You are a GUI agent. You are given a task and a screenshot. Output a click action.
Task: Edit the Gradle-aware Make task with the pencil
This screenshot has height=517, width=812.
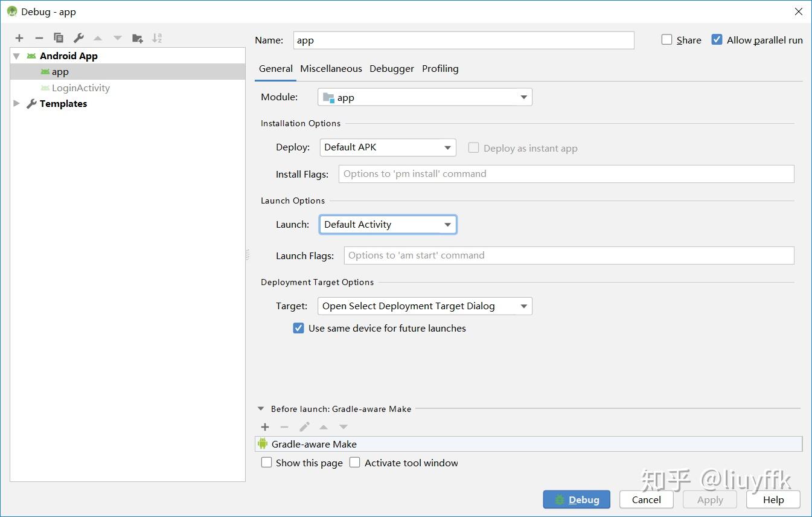coord(304,426)
